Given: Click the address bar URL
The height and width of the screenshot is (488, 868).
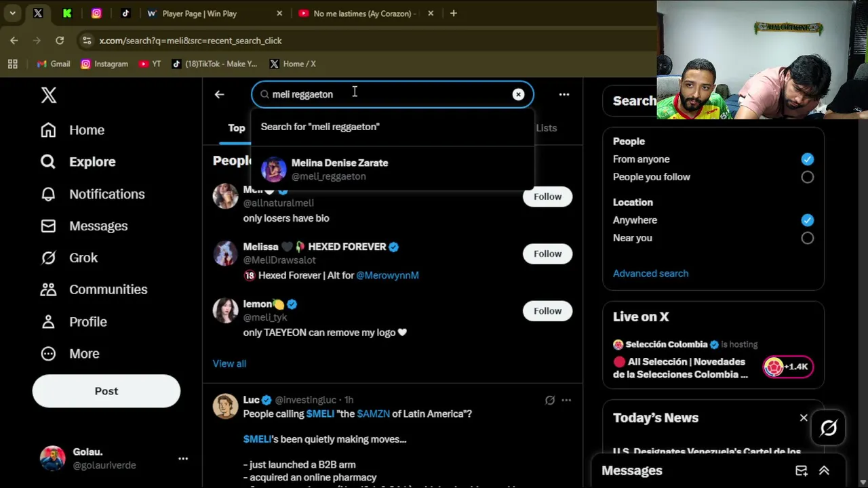Looking at the screenshot, I should click(x=191, y=41).
